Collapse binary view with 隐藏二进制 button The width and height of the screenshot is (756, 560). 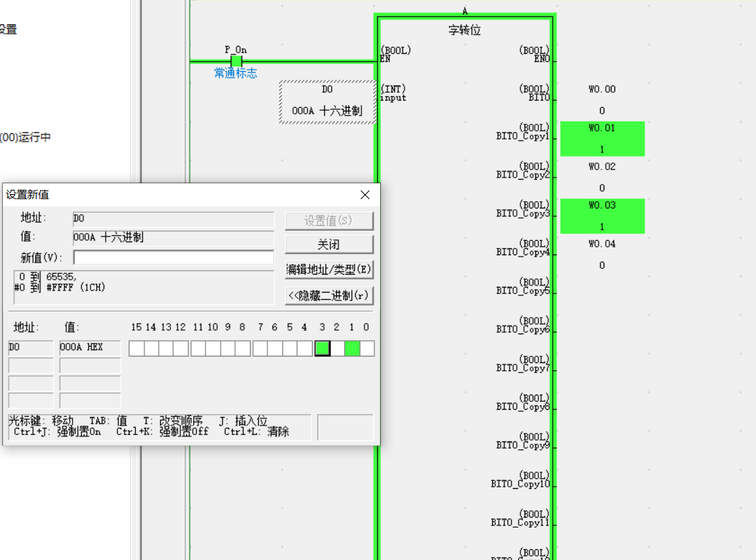click(x=329, y=295)
